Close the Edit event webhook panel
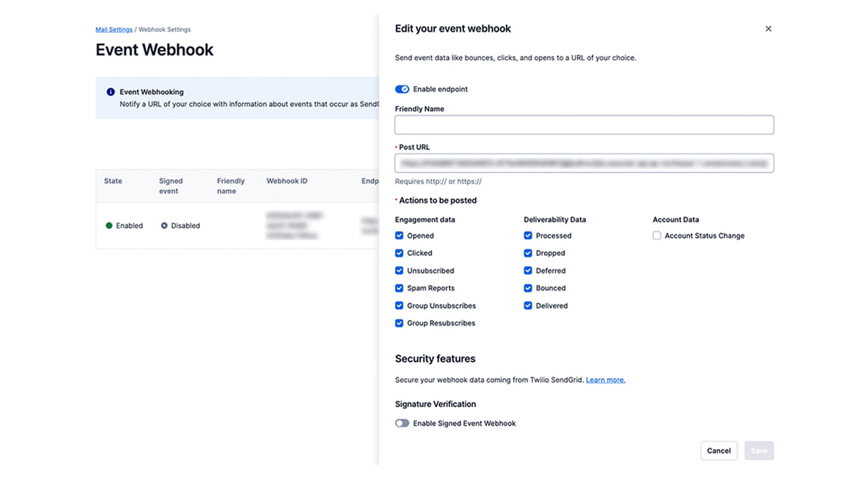Image resolution: width=868 pixels, height=479 pixels. pos(768,29)
